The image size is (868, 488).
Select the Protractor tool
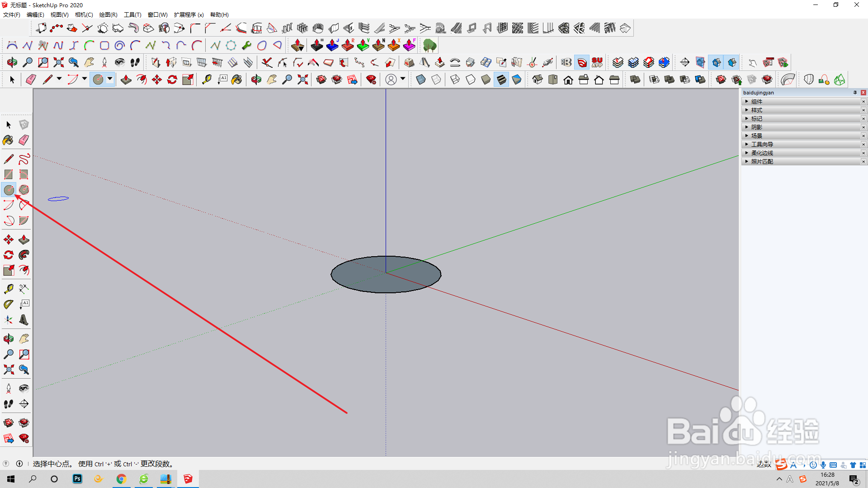[x=8, y=305]
